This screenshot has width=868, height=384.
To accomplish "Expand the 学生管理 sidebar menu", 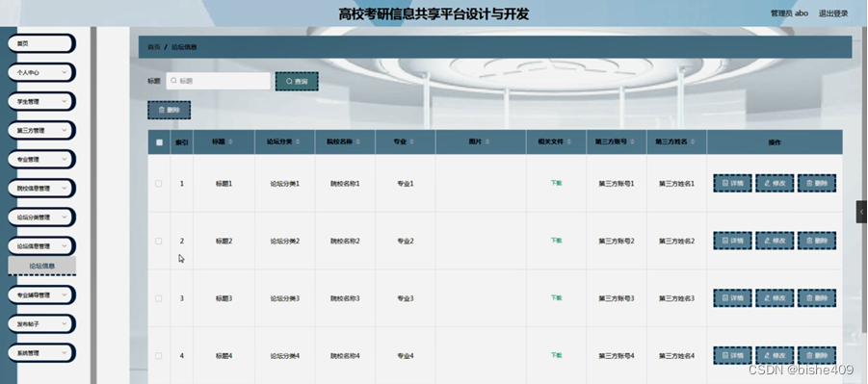I will (x=41, y=102).
